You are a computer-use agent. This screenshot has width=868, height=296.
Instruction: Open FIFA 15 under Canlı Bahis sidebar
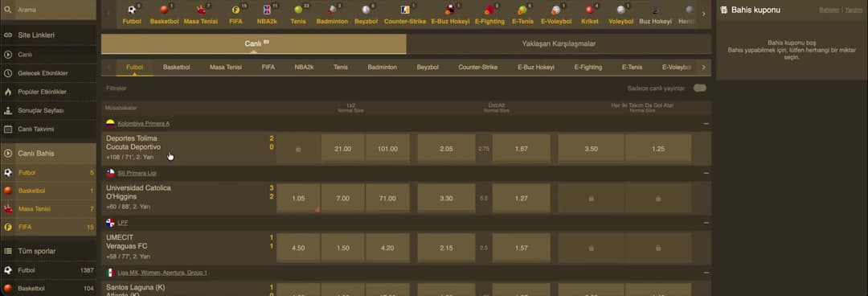tap(48, 227)
